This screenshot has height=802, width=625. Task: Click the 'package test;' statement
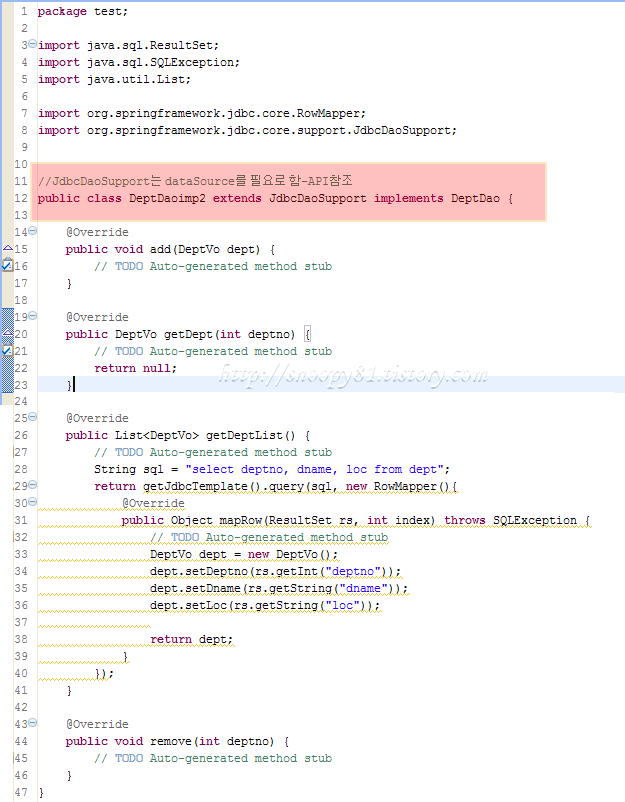point(82,11)
